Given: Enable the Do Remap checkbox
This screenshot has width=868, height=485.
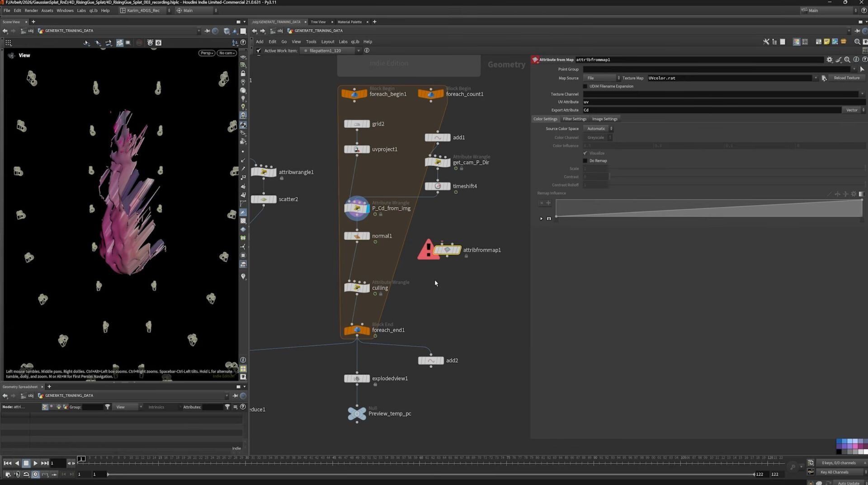Looking at the screenshot, I should (x=585, y=161).
